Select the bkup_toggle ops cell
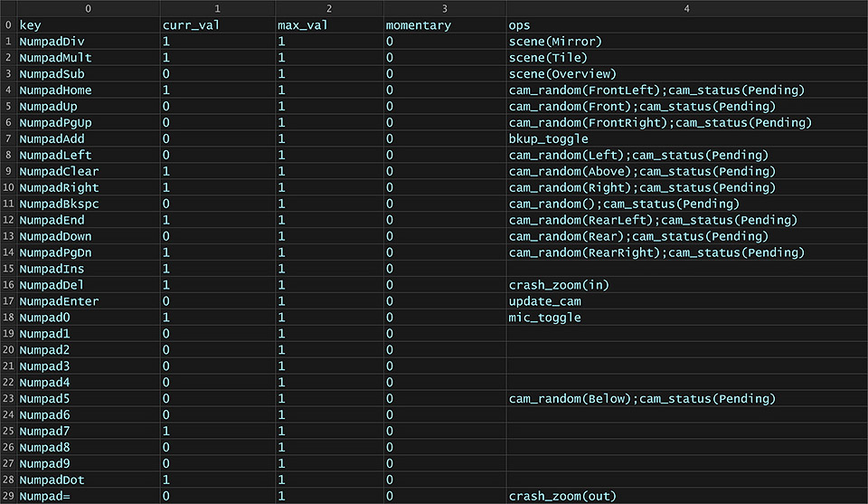Viewport: 868px width, 504px height. point(686,139)
